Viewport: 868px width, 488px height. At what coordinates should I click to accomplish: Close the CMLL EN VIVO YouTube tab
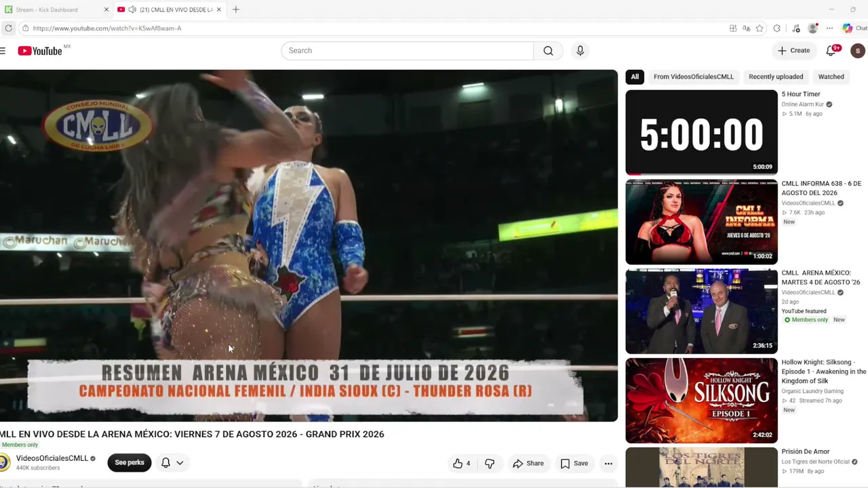[x=218, y=9]
